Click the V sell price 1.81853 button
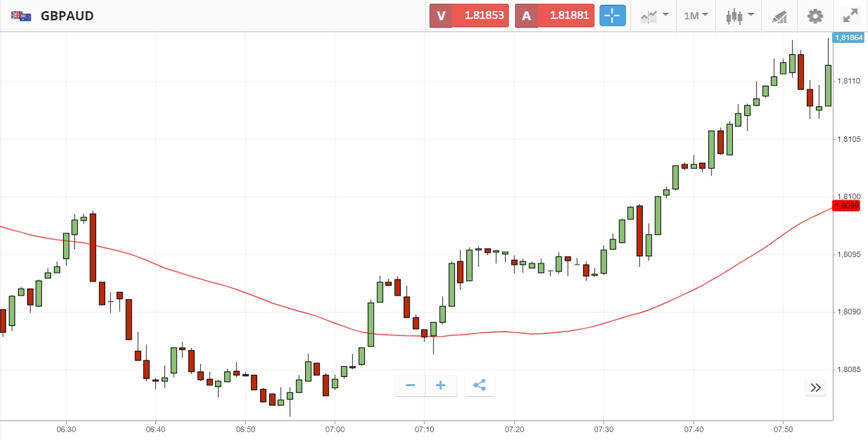868x440 pixels. tap(469, 16)
